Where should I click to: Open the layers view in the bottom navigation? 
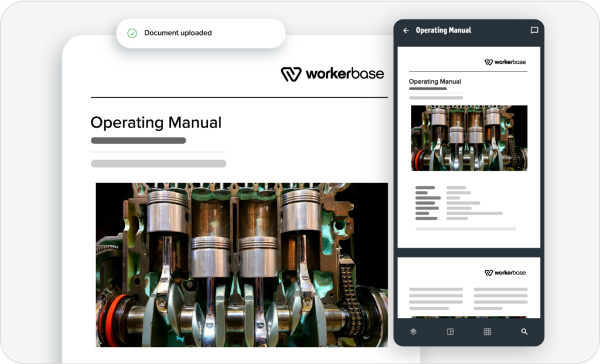tap(413, 331)
